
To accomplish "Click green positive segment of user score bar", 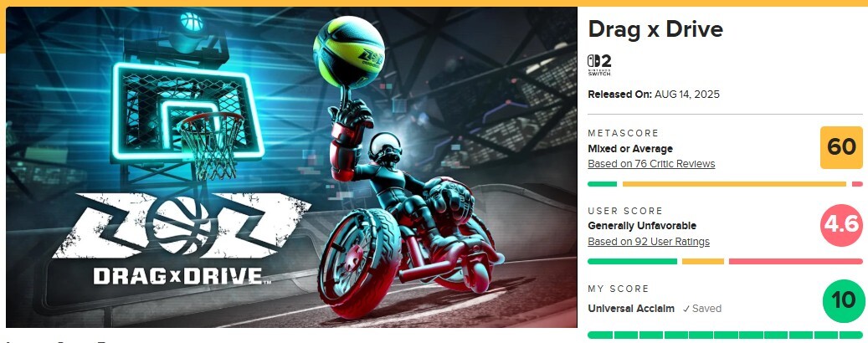I will tap(632, 262).
